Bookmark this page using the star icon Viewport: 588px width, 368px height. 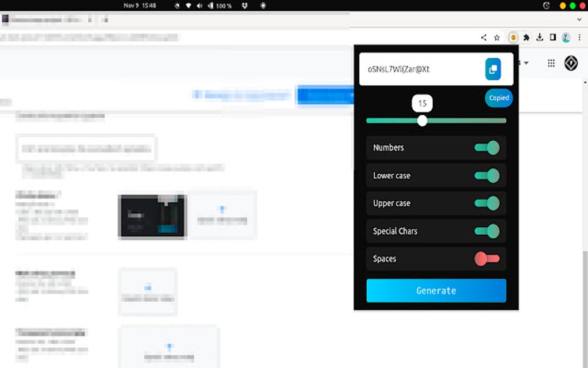497,37
